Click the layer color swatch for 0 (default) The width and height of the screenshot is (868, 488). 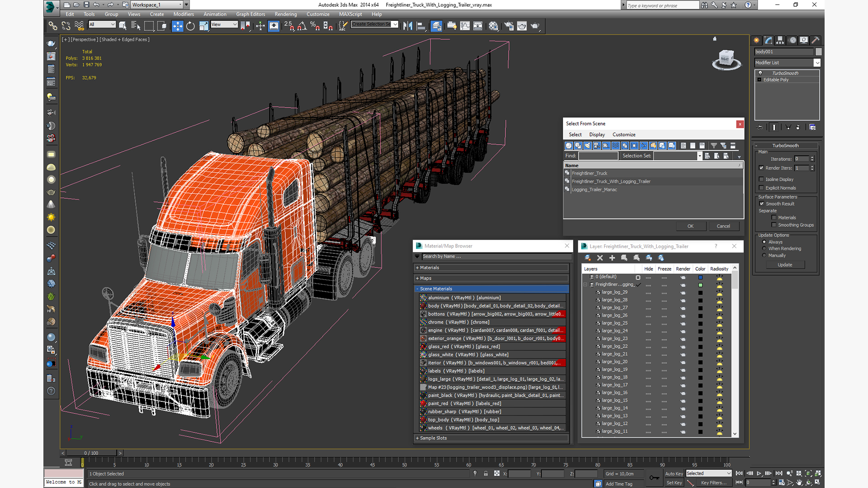click(x=700, y=277)
